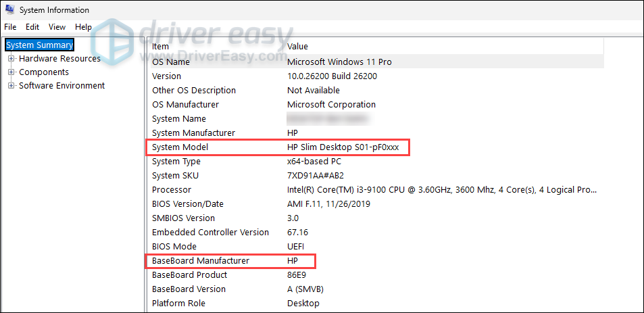Click the 86E9 value
This screenshot has height=313, width=644.
click(297, 274)
